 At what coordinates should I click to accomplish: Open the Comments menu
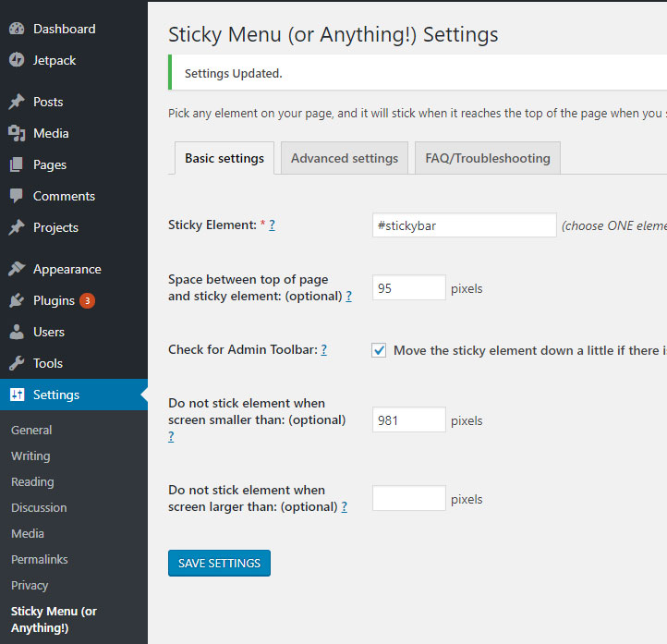click(x=65, y=196)
